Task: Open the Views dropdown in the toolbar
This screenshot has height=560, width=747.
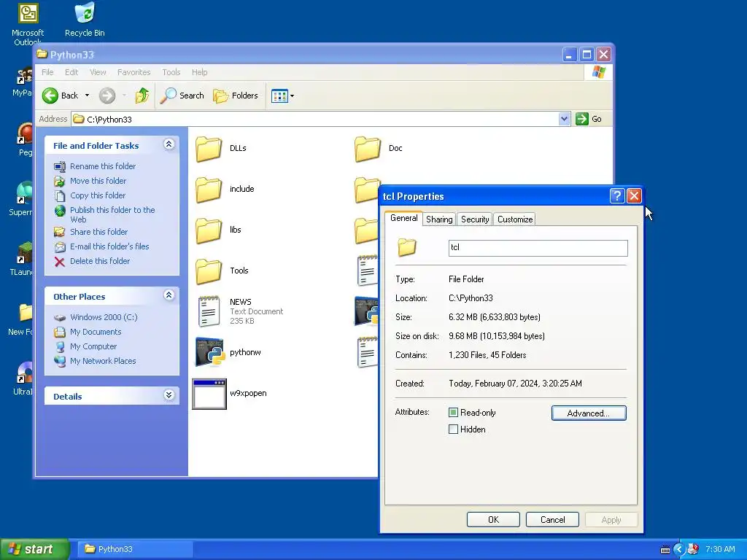Action: click(282, 96)
